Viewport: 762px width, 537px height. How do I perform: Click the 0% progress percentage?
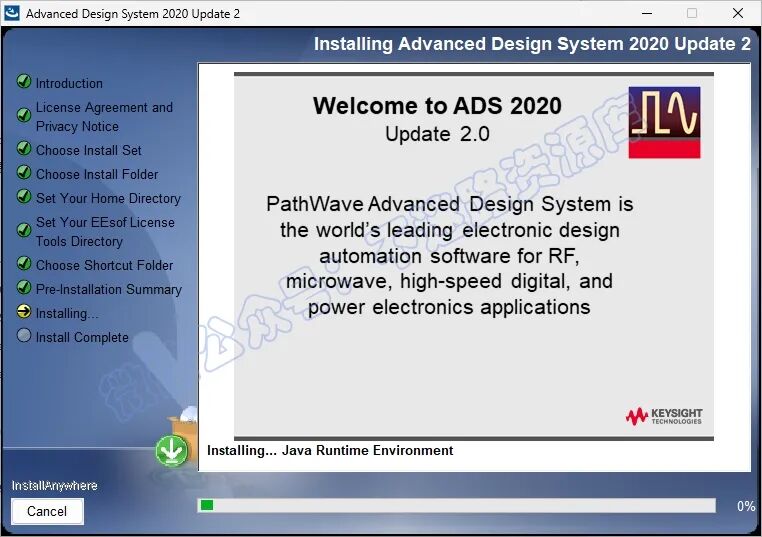746,506
